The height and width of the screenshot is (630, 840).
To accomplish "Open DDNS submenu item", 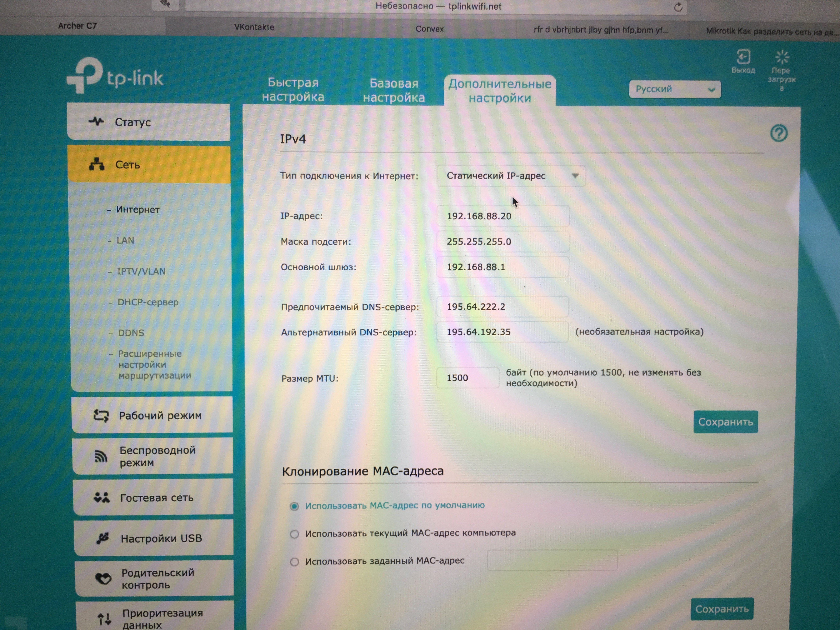I will tap(131, 333).
